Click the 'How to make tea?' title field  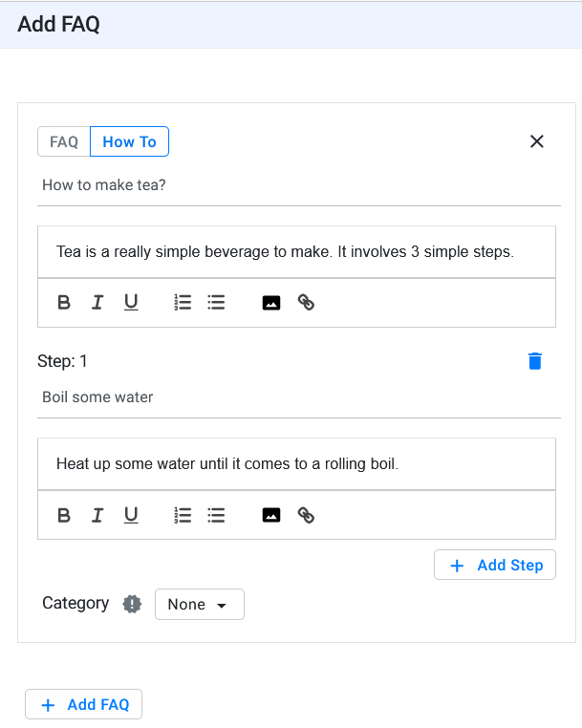click(x=299, y=185)
